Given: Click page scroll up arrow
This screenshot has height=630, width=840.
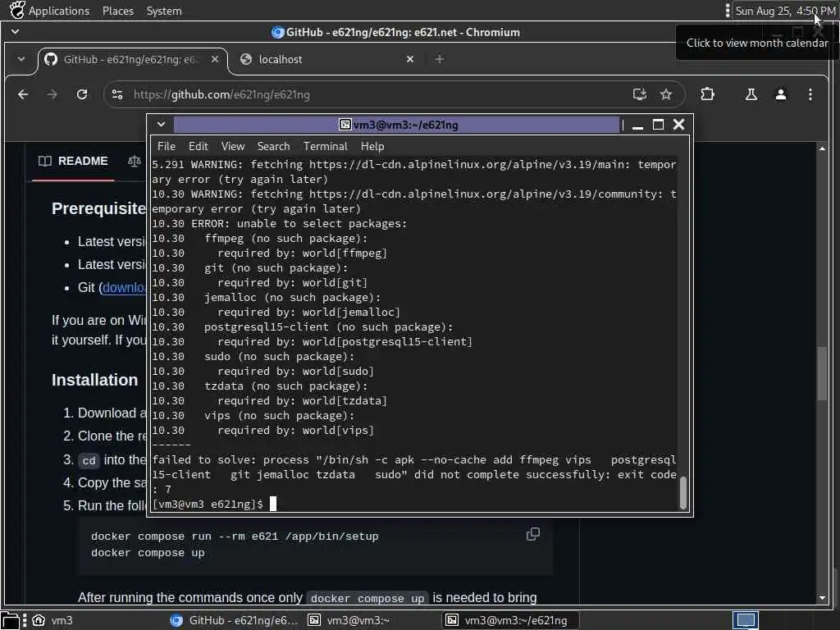Looking at the screenshot, I should tap(822, 148).
